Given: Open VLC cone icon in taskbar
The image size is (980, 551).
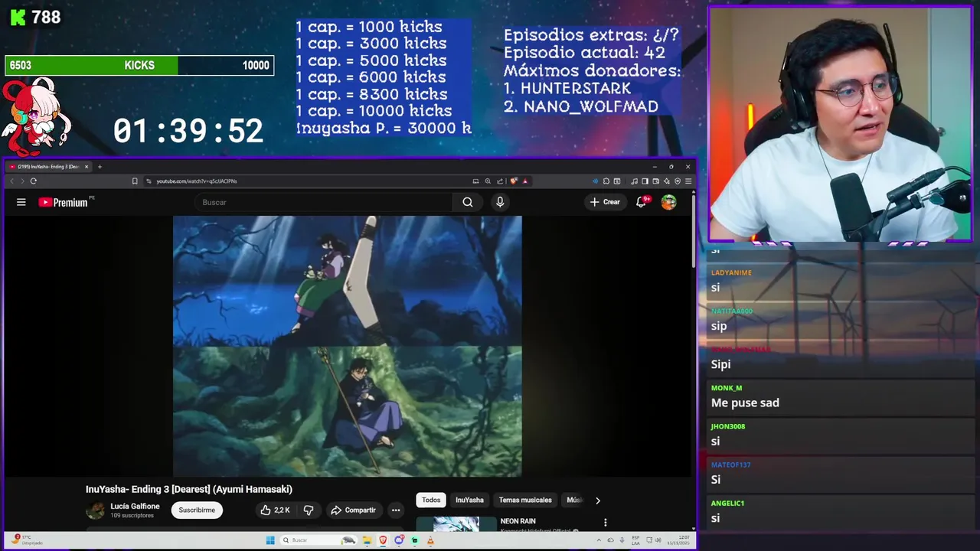Looking at the screenshot, I should (x=430, y=540).
